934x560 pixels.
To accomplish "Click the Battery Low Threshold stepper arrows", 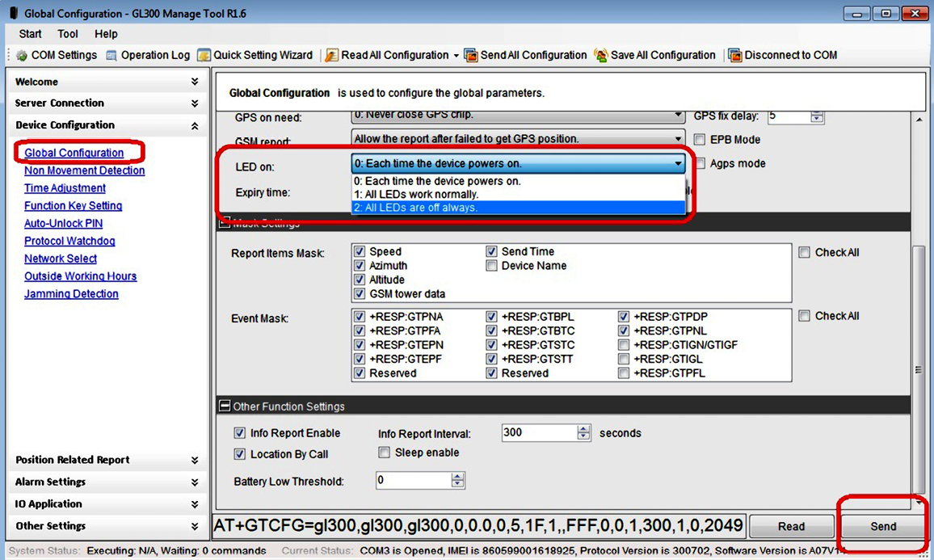I will [x=457, y=480].
